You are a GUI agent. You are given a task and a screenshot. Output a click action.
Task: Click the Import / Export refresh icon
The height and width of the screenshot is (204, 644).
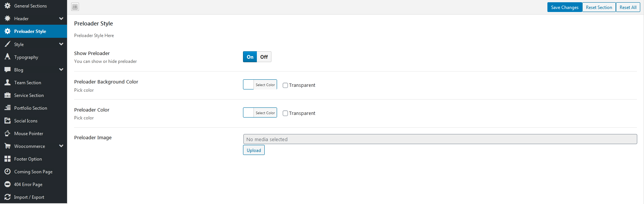point(7,197)
